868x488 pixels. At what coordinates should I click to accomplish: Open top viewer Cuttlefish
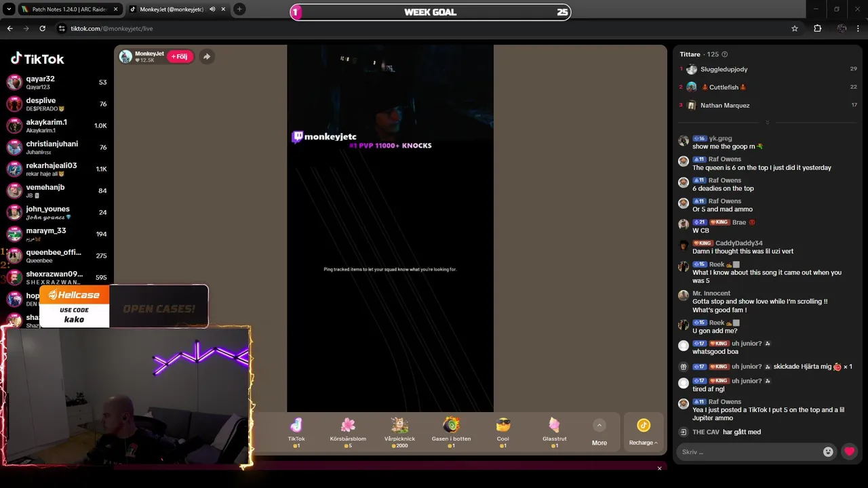coord(723,87)
